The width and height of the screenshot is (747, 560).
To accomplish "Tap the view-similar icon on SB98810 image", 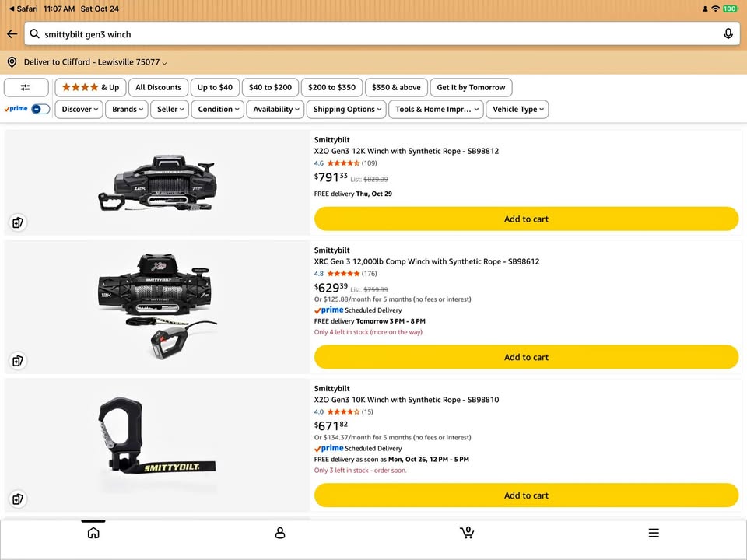I will (18, 499).
